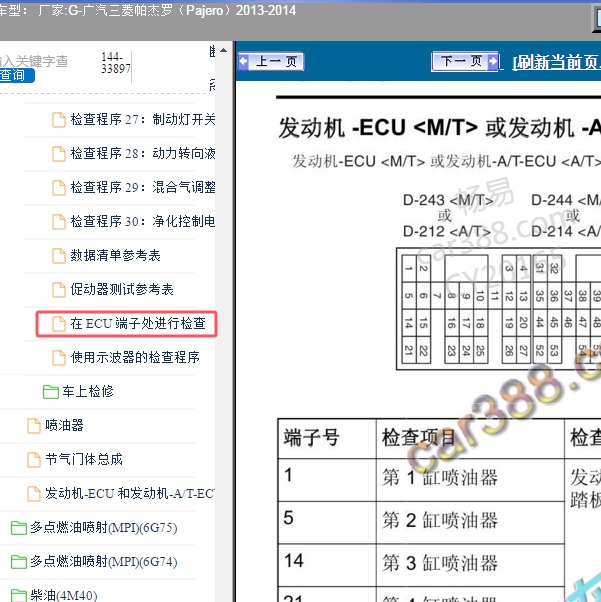
Task: Click terminal number 14 cell
Action: 327,563
